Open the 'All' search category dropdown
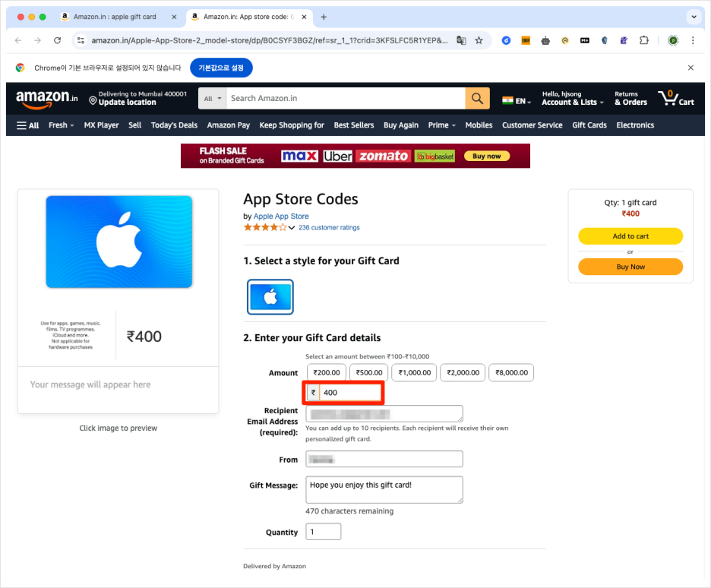Viewport: 711px width, 588px height. [212, 98]
